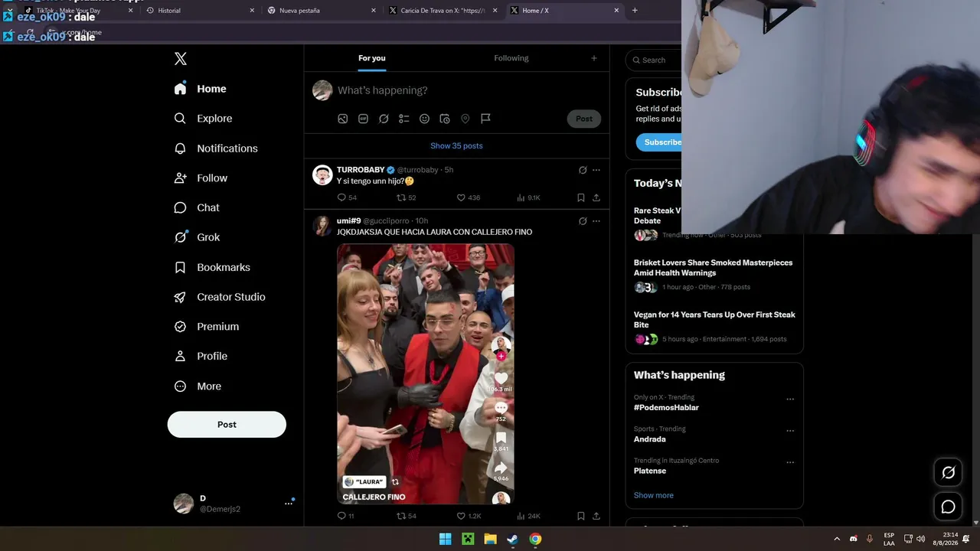The image size is (980, 551).
Task: Open the Premium sidebar item
Action: tap(207, 327)
